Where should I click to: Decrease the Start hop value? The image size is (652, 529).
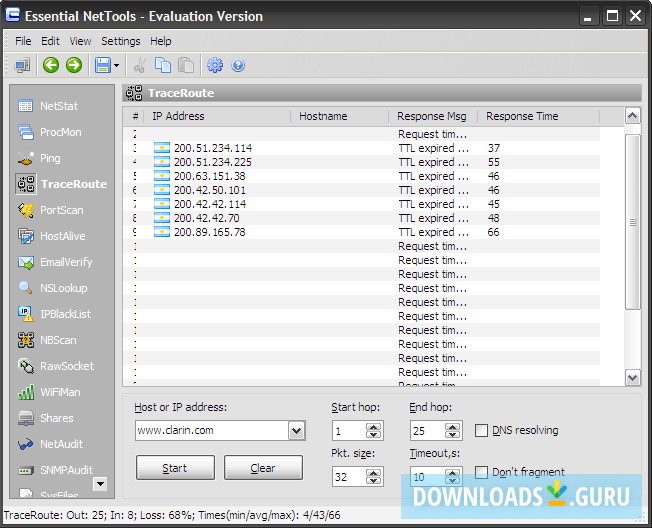pos(373,435)
